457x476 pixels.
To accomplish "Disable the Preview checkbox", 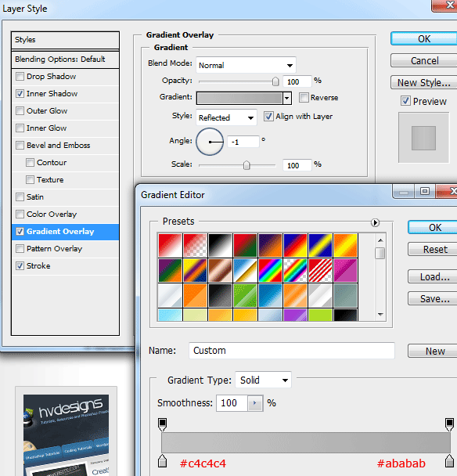I will [x=405, y=101].
